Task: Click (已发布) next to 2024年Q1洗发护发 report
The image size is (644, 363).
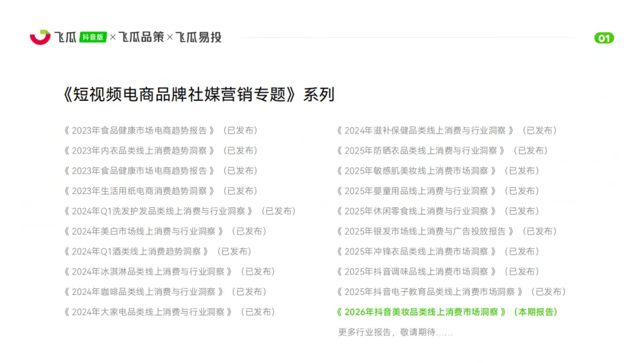Action: click(x=278, y=211)
